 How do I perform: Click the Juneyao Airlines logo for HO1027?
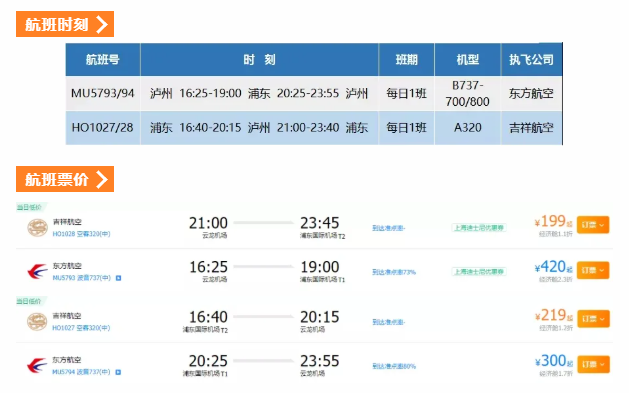pos(37,322)
